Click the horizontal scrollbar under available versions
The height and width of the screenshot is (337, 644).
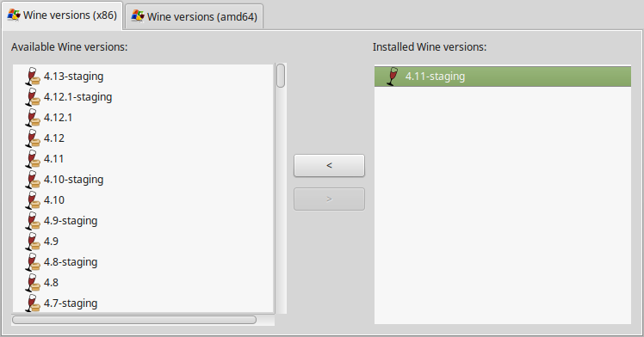[134, 320]
